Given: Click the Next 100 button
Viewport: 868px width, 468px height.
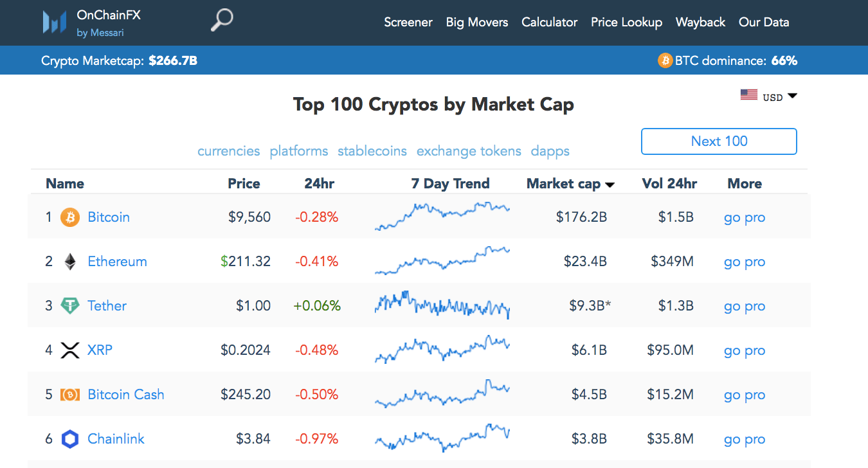Looking at the screenshot, I should pyautogui.click(x=718, y=141).
